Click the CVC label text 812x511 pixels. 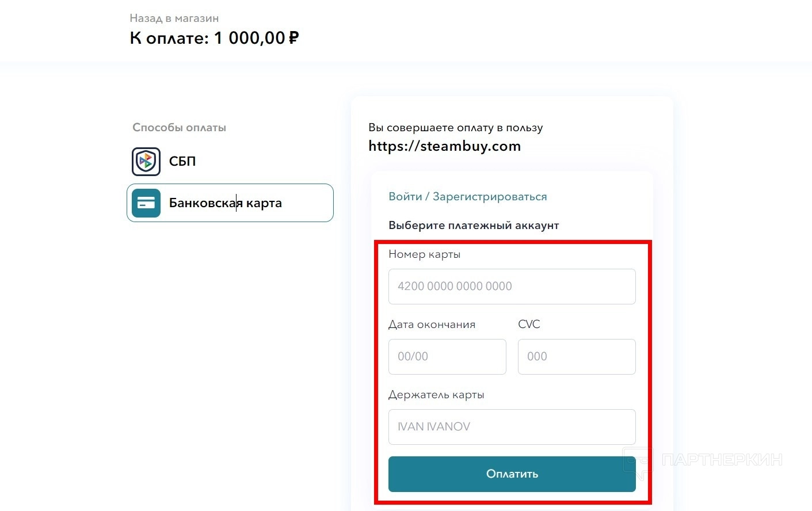click(529, 325)
